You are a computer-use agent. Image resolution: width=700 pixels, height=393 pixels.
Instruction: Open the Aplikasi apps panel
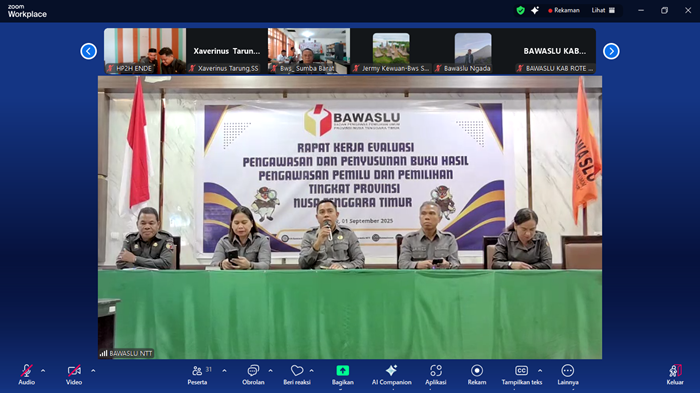tap(436, 375)
